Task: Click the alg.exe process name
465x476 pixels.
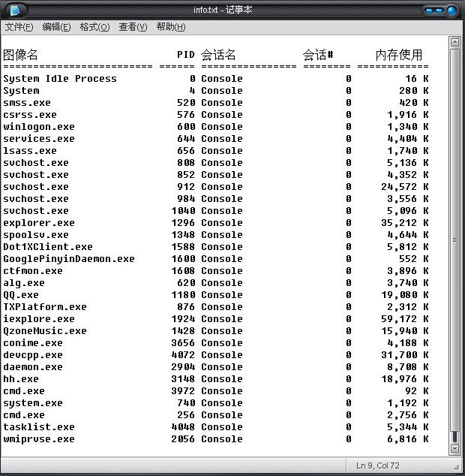Action: click(x=24, y=283)
